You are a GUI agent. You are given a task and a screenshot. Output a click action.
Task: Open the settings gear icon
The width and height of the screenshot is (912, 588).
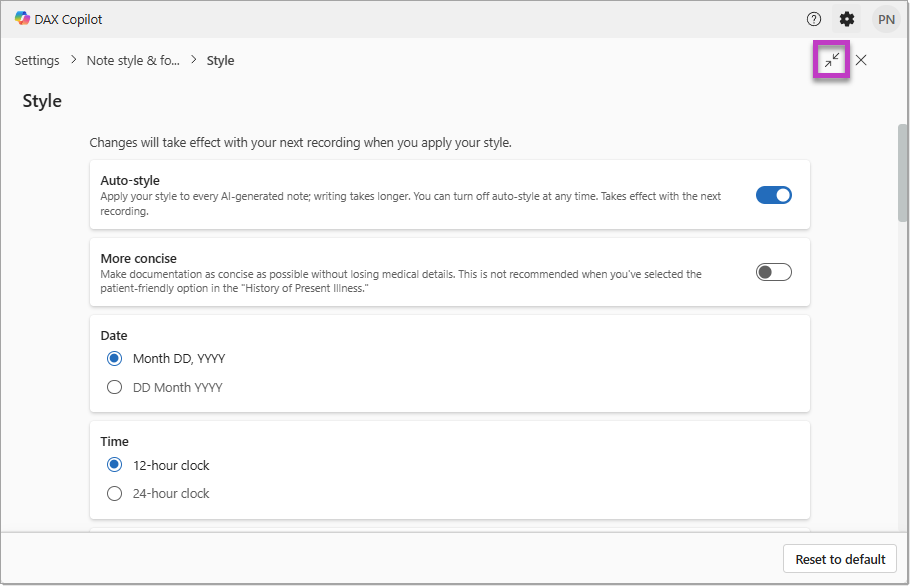(846, 19)
